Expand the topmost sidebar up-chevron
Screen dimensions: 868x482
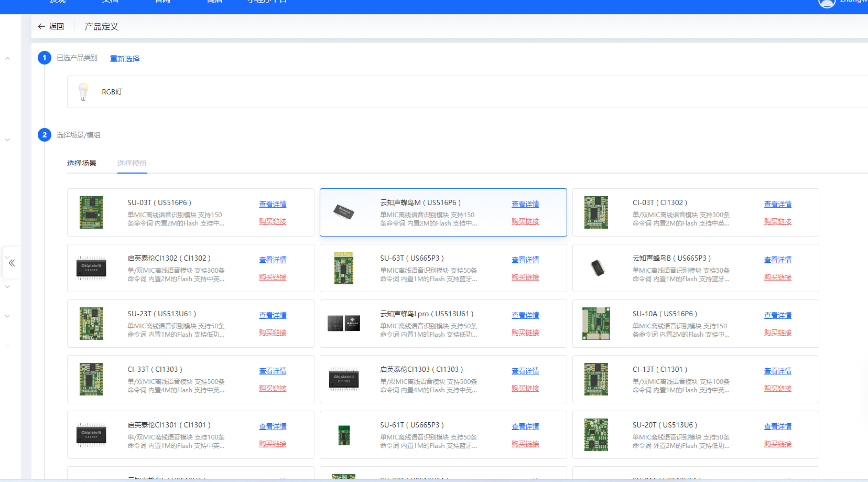point(7,59)
